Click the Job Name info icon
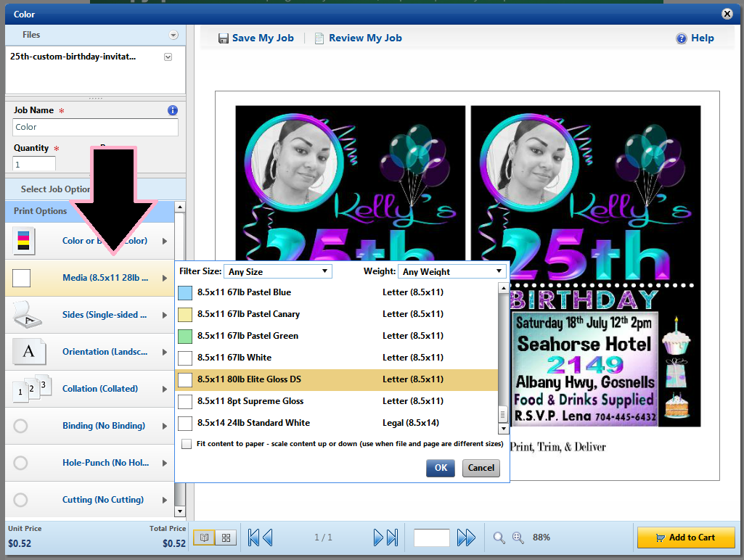This screenshot has height=560, width=744. point(173,110)
